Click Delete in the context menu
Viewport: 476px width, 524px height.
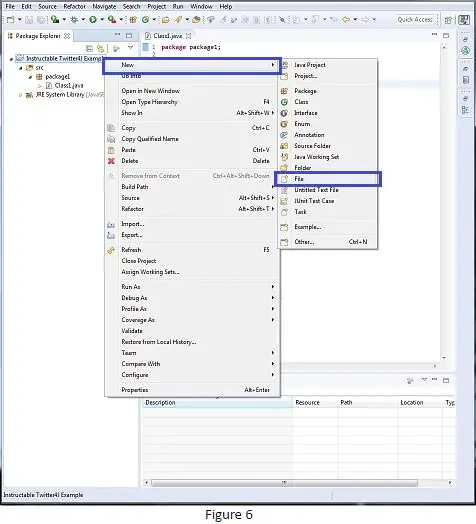pos(192,161)
